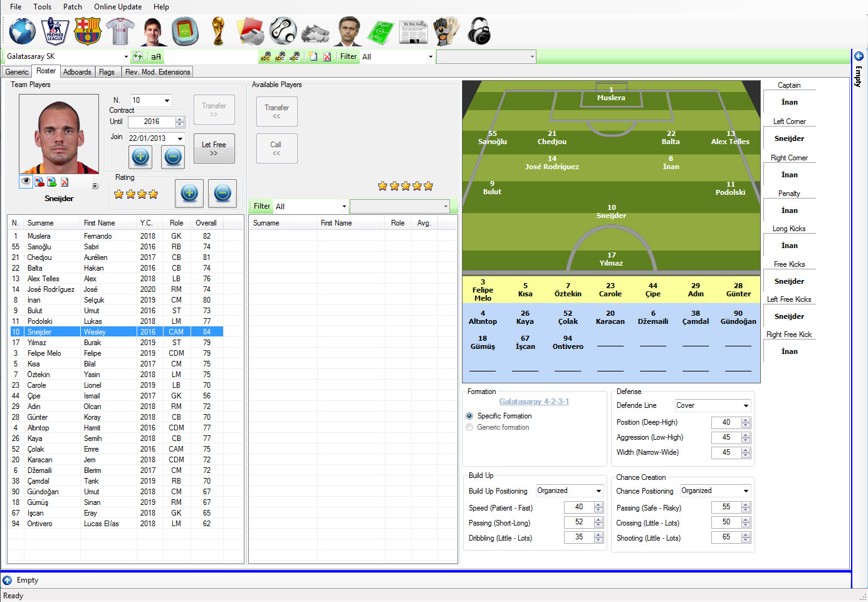
Task: Toggle the eye icon under player photo
Action: point(26,182)
